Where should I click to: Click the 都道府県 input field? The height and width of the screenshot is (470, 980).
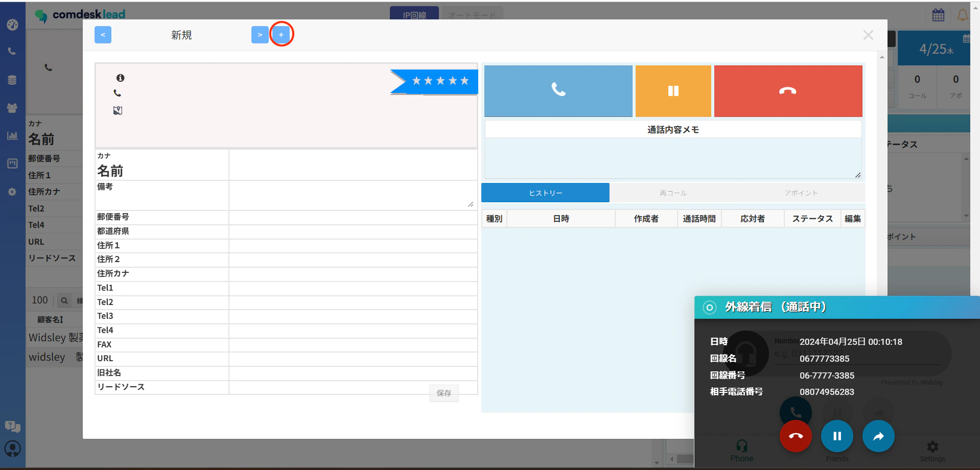tap(353, 231)
